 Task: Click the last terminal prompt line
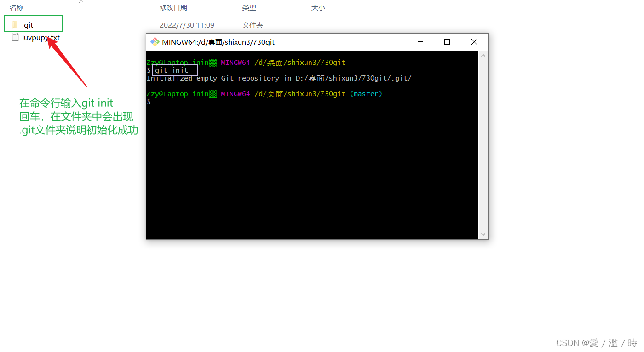(x=151, y=102)
